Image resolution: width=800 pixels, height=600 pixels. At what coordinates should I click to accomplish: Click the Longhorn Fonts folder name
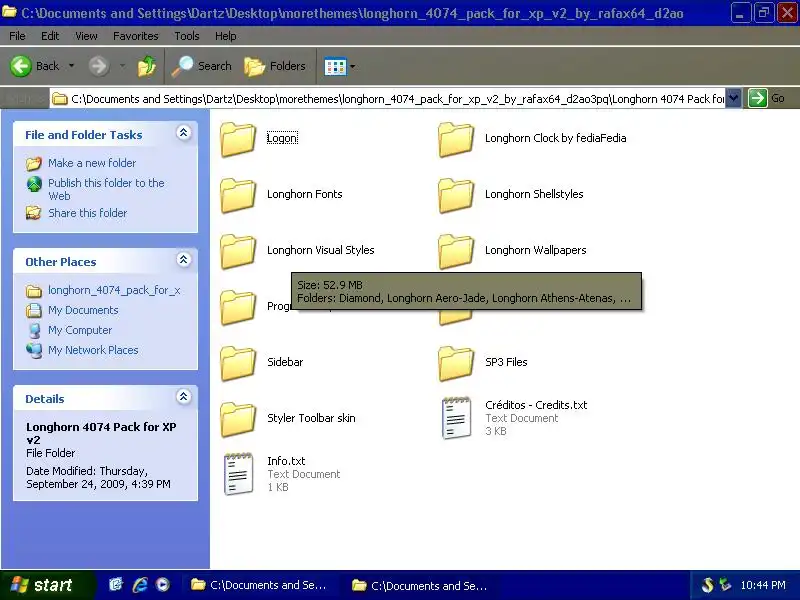[x=305, y=194]
